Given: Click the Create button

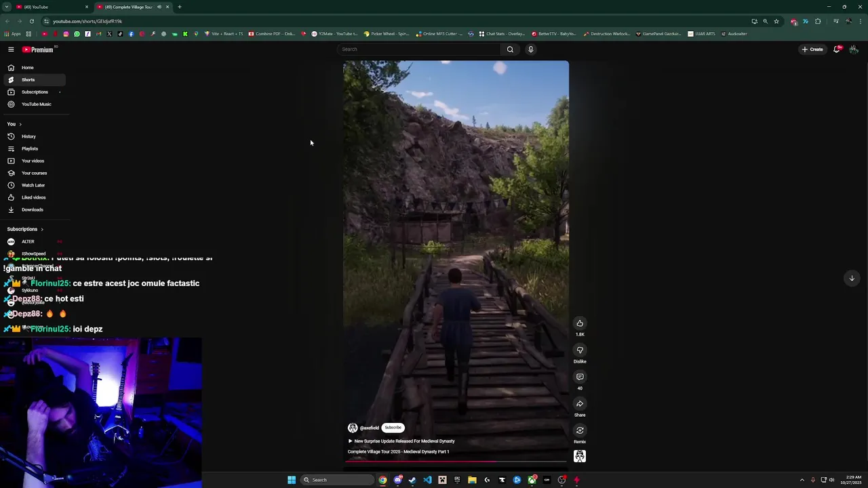Looking at the screenshot, I should pyautogui.click(x=812, y=49).
